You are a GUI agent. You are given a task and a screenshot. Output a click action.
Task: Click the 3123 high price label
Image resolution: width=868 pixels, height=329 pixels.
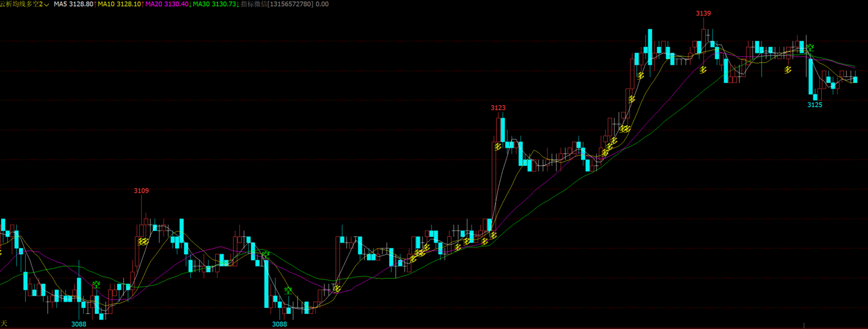pyautogui.click(x=498, y=107)
